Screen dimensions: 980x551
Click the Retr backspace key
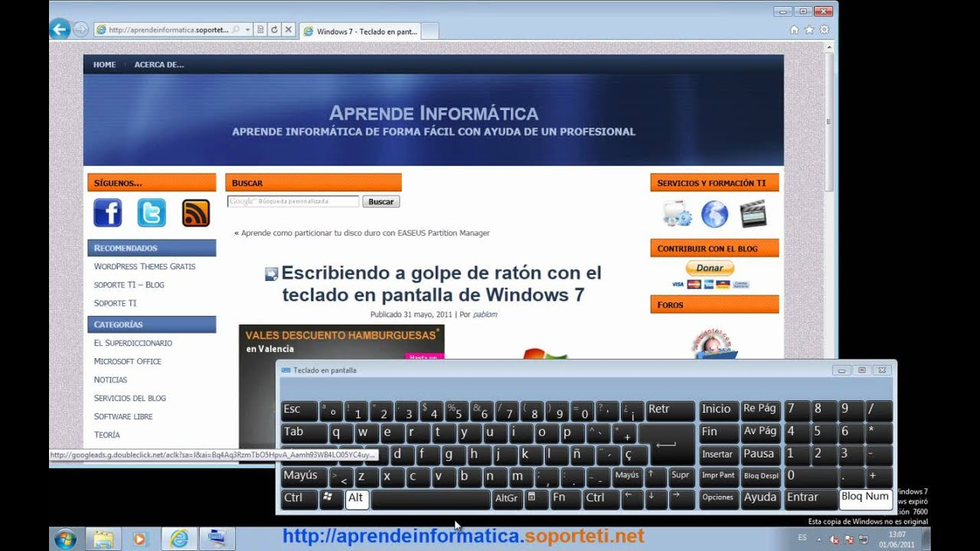pos(671,410)
